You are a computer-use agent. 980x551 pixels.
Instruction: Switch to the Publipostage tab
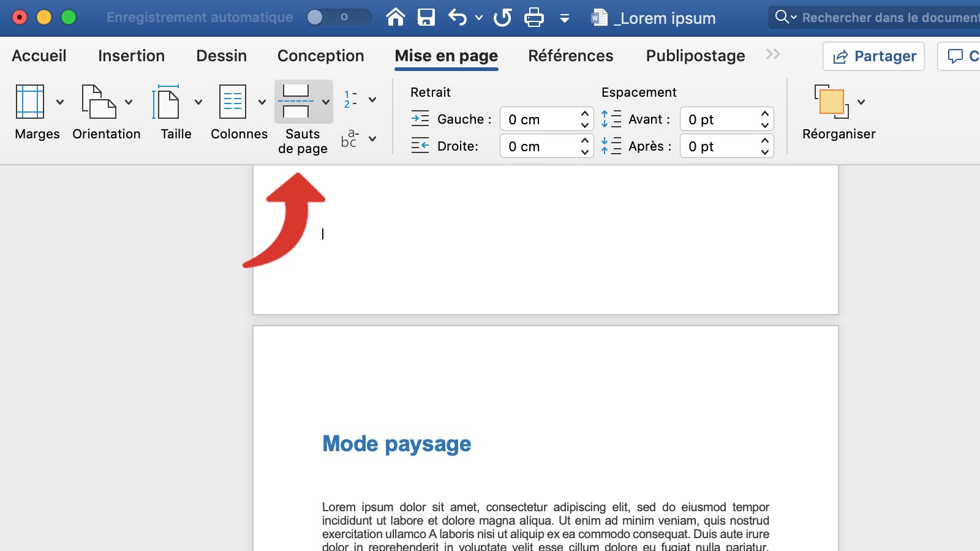coord(695,56)
